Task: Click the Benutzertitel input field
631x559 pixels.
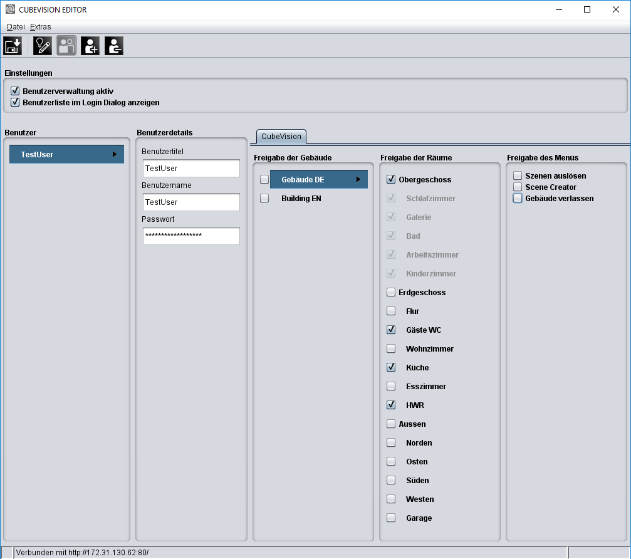Action: [191, 168]
